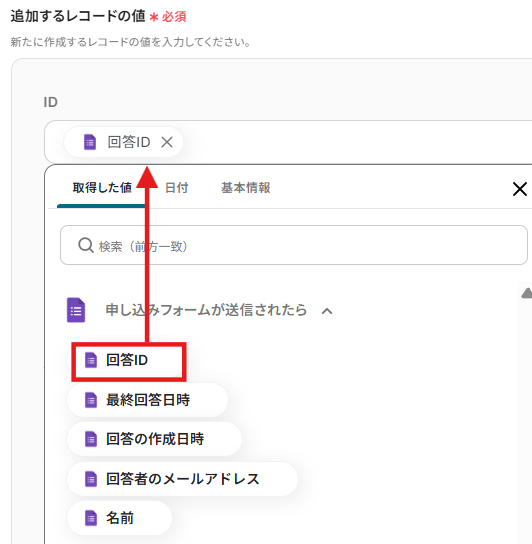
Task: Click the document icon next to 回答者のメールアドレス
Action: pyautogui.click(x=91, y=479)
